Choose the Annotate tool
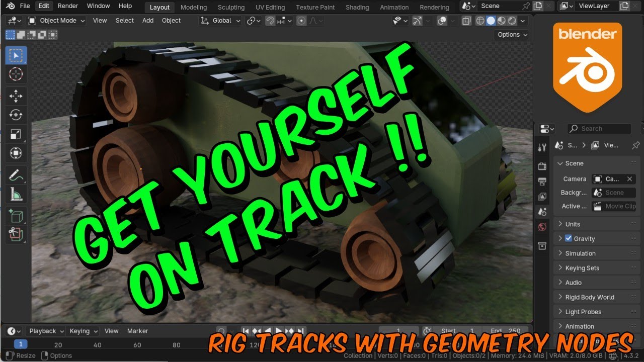This screenshot has width=644, height=362. click(x=16, y=175)
